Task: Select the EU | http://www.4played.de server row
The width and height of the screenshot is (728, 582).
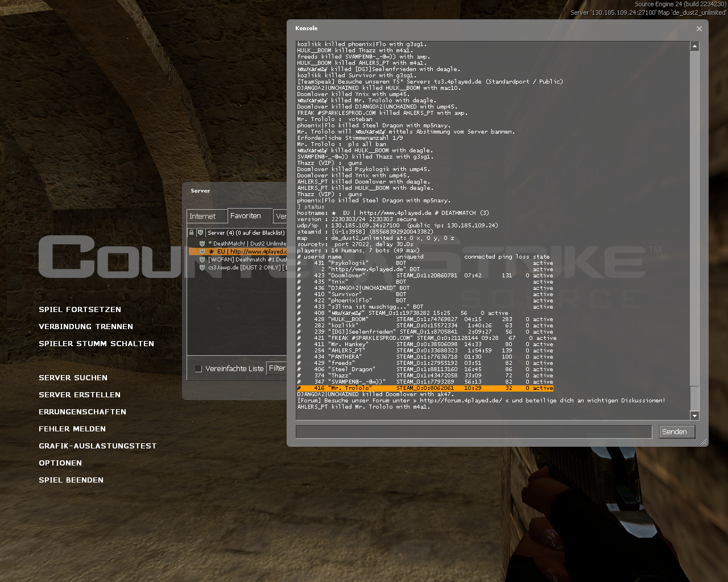Action: point(237,251)
